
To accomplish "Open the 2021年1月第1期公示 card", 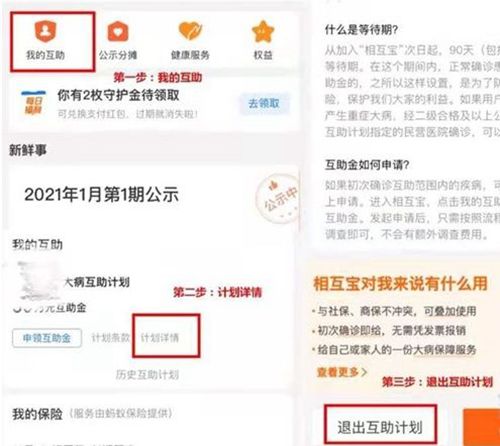I will [x=152, y=196].
